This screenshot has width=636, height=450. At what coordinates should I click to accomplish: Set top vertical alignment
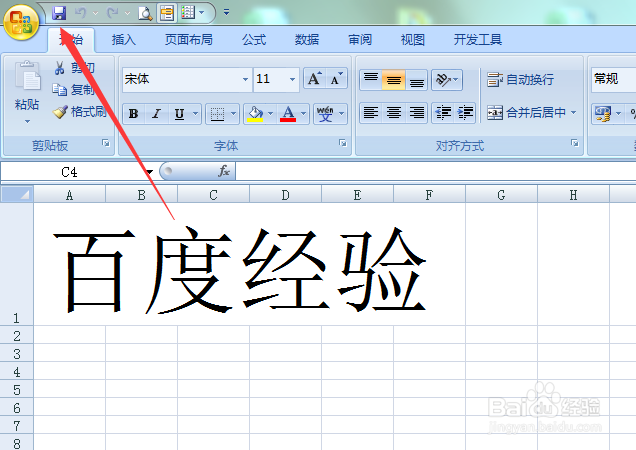(371, 80)
